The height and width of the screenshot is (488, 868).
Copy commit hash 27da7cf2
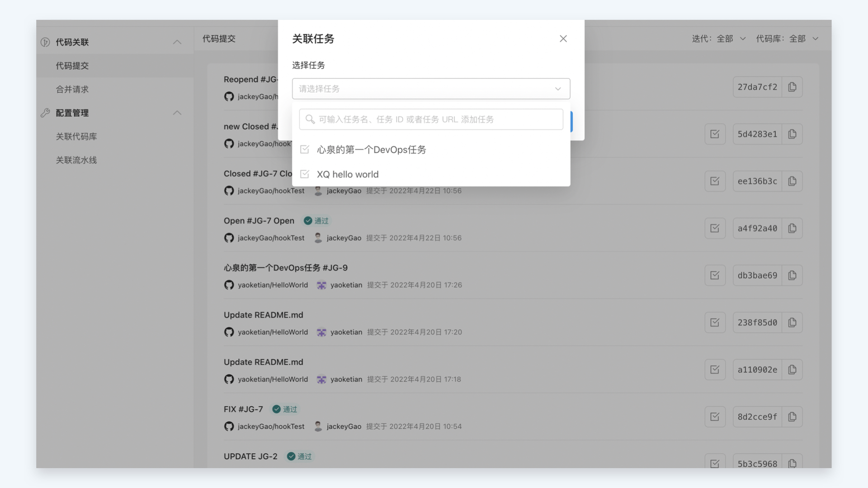tap(792, 87)
